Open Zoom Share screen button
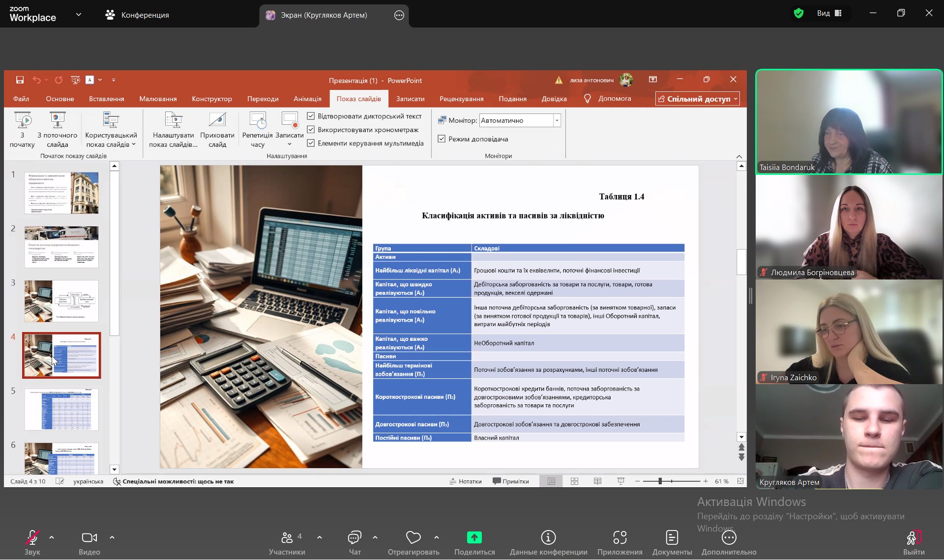The width and height of the screenshot is (944, 560). pos(474,538)
